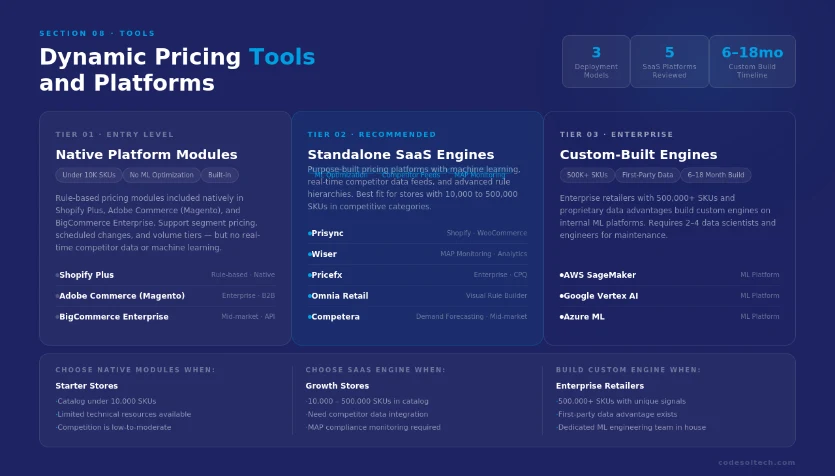Click the 'Wiser' list row

(x=418, y=254)
